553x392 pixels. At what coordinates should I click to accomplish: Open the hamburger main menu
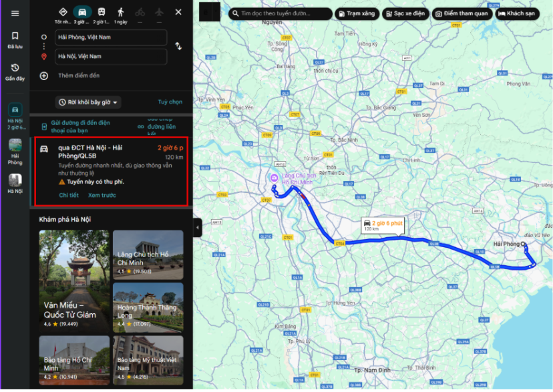(x=15, y=13)
